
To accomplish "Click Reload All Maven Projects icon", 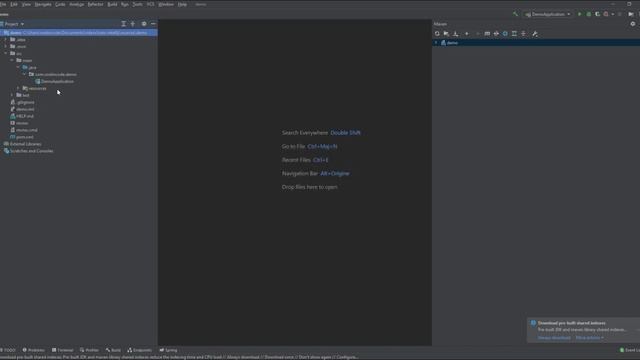I will coord(437,33).
